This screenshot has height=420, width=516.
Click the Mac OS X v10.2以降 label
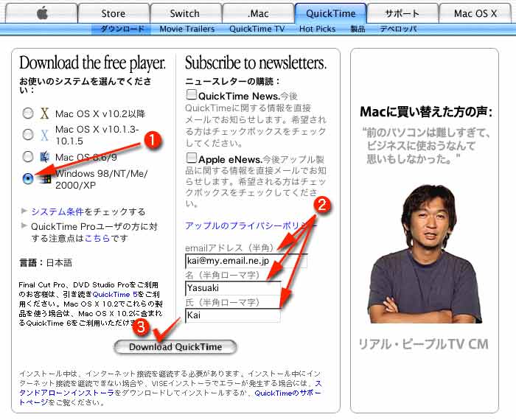click(100, 113)
